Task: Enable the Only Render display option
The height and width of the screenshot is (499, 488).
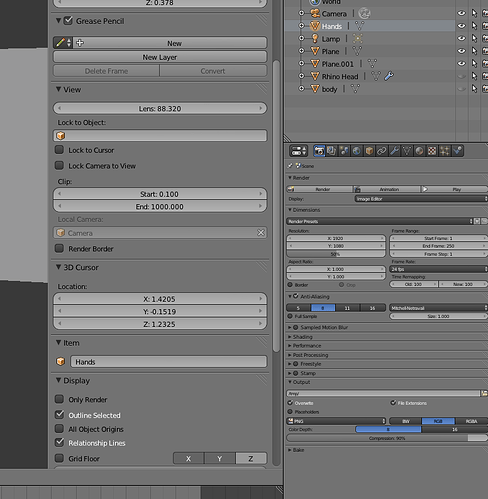Action: pos(59,399)
